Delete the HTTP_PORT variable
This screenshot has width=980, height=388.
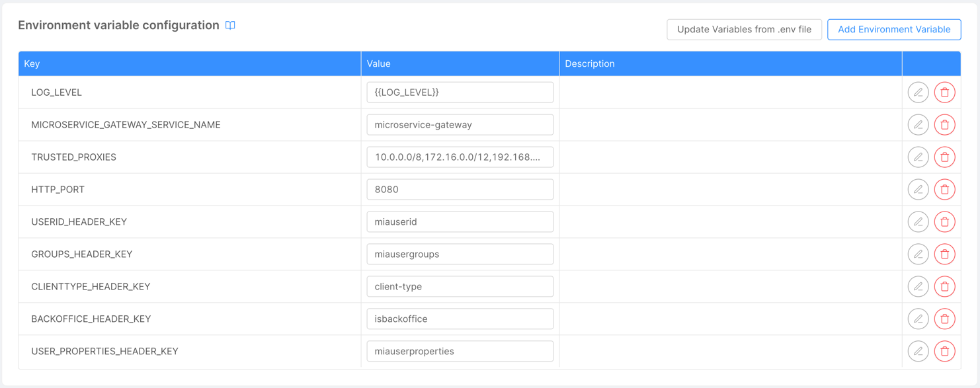click(x=944, y=189)
